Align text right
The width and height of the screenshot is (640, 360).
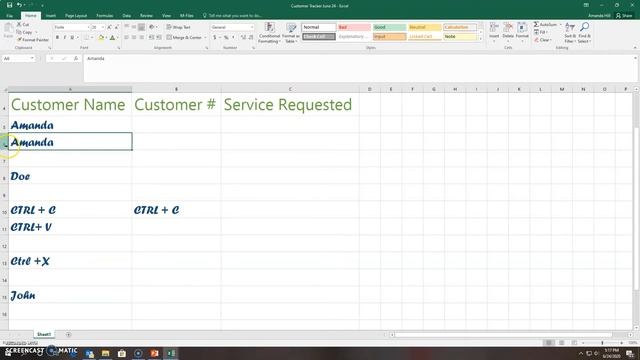click(141, 37)
